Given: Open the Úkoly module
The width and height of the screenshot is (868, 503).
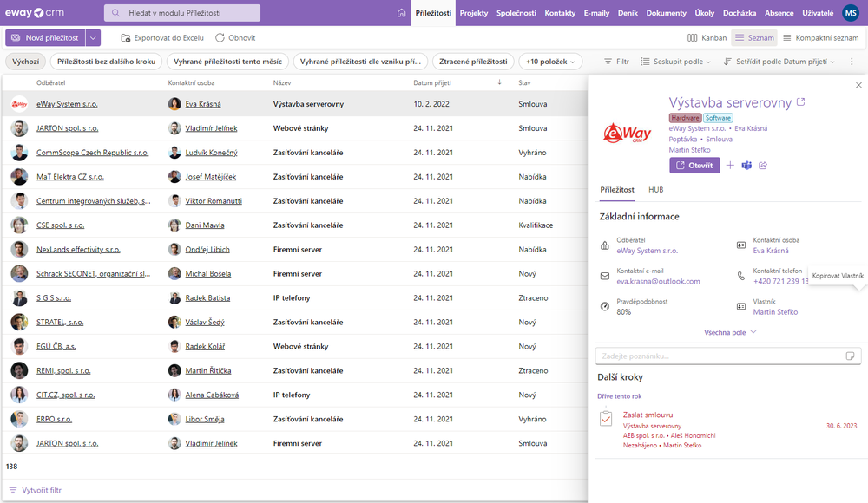Looking at the screenshot, I should pos(705,13).
